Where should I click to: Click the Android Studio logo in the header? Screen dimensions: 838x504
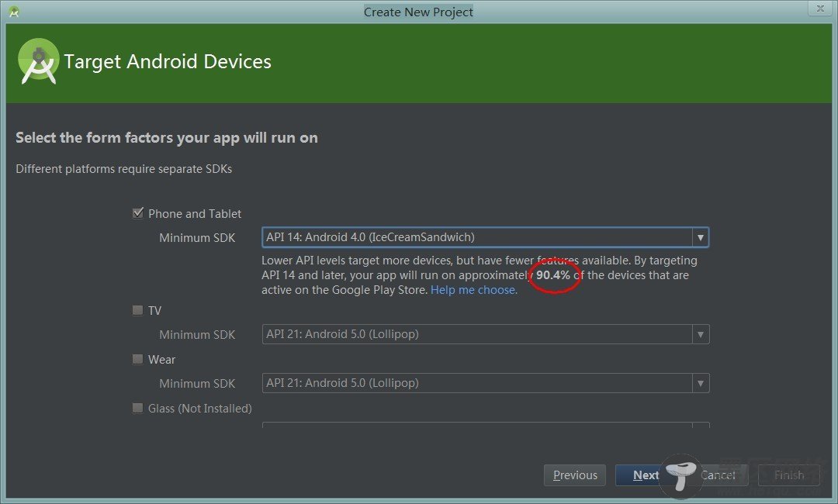(x=38, y=61)
